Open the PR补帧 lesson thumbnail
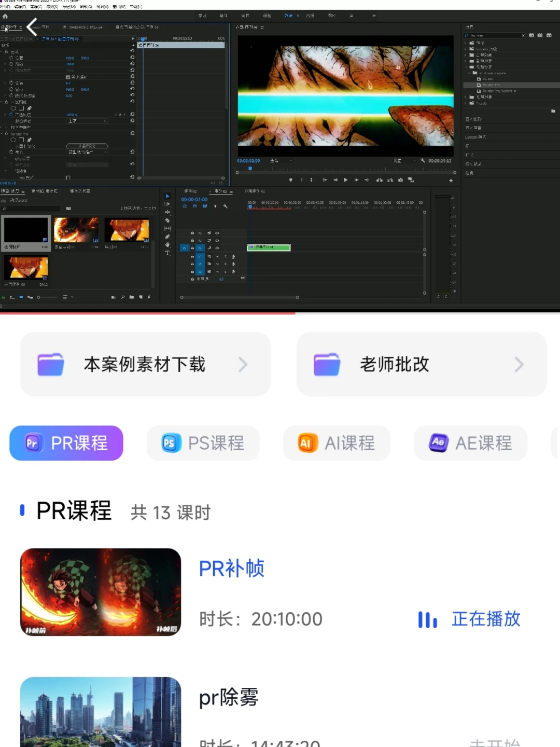560x747 pixels. [x=100, y=591]
